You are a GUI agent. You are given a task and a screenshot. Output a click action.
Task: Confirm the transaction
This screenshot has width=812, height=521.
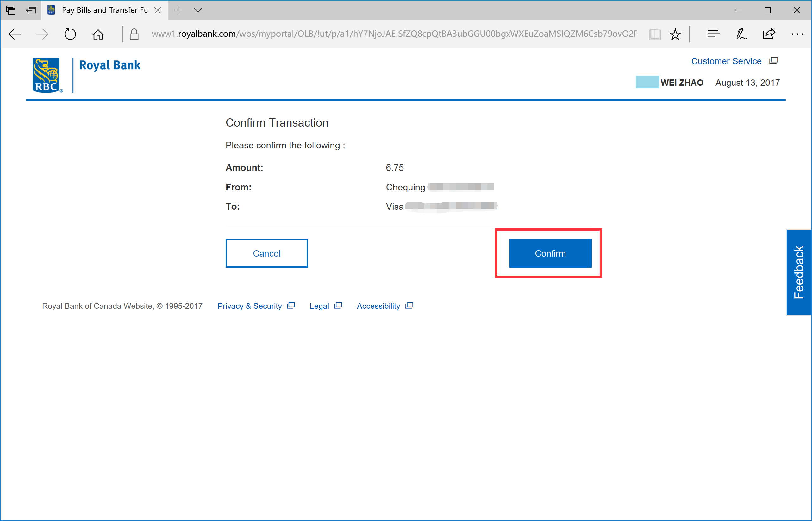(x=550, y=253)
